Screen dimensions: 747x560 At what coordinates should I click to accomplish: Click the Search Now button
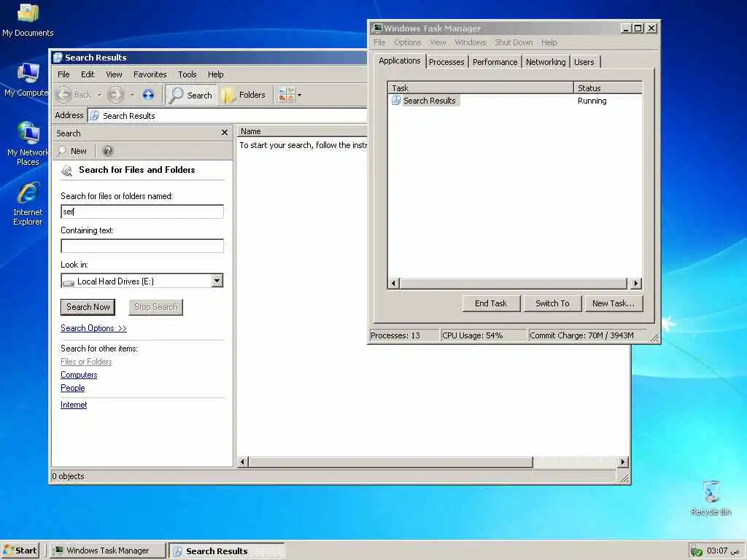pyautogui.click(x=88, y=307)
